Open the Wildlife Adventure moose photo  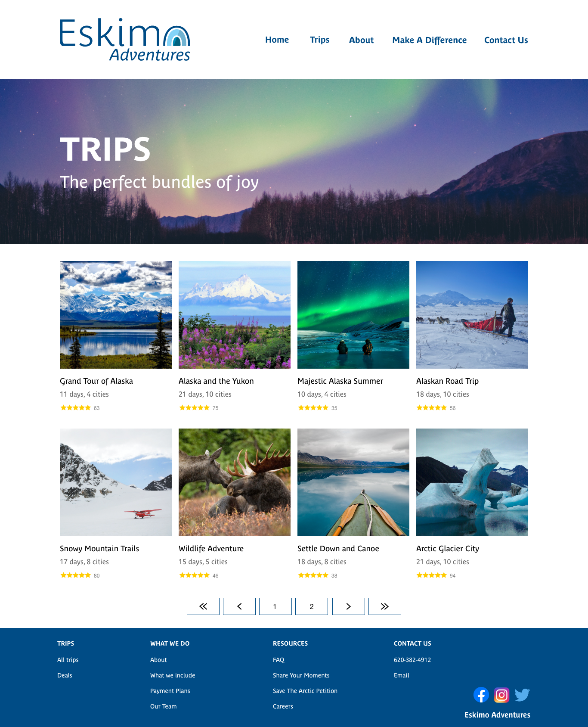235,482
